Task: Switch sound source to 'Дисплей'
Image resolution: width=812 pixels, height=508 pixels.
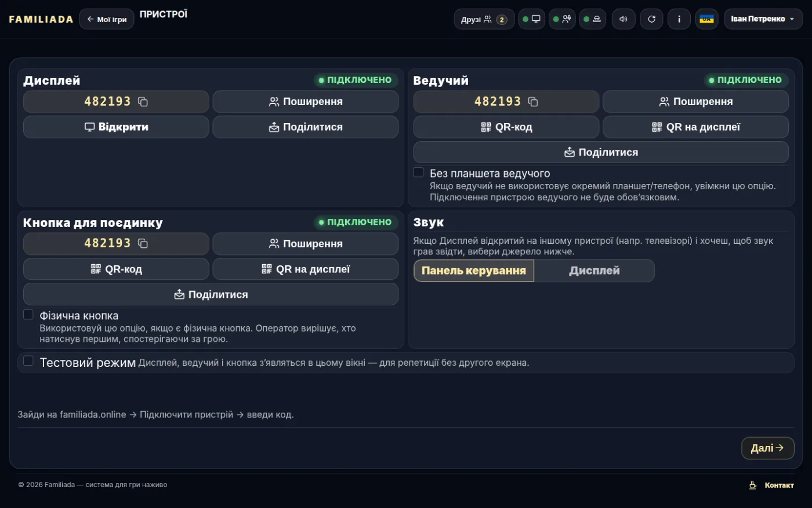Action: coord(594,271)
